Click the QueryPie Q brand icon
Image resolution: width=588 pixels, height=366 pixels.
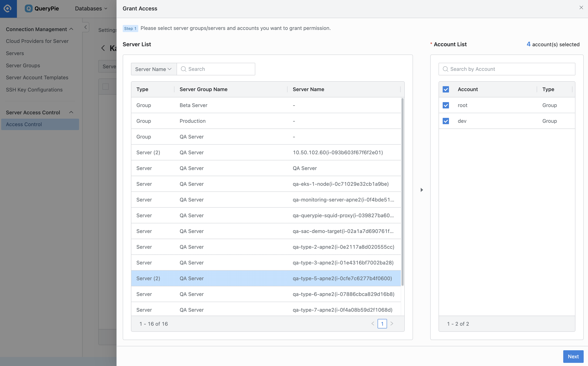(x=29, y=8)
